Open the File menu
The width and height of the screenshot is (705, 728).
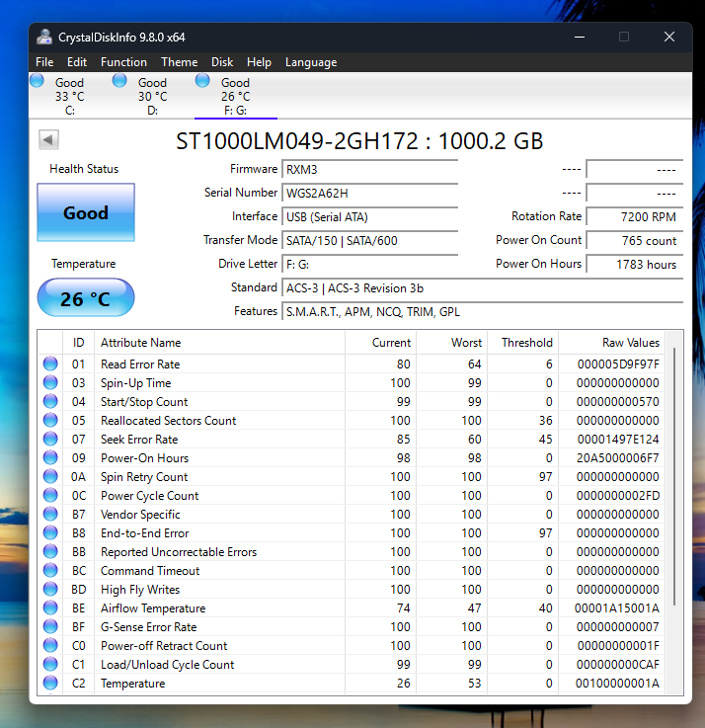pos(44,62)
